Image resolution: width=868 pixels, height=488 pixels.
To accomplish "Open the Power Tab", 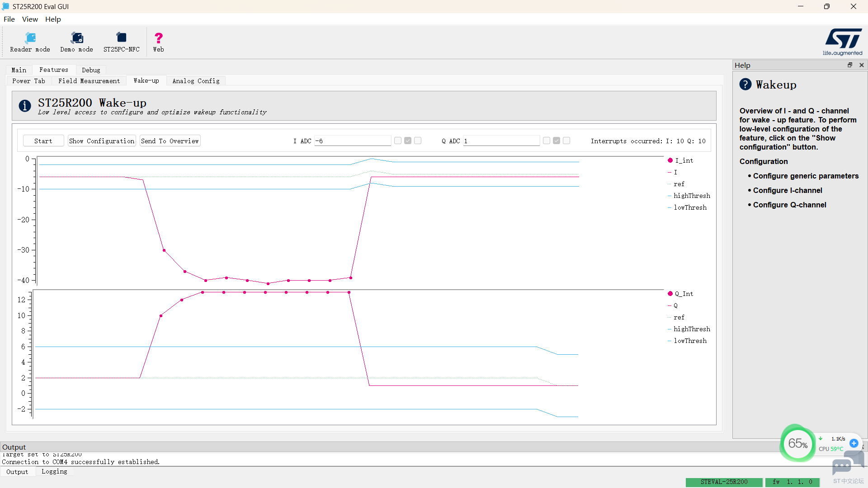I will coord(29,81).
